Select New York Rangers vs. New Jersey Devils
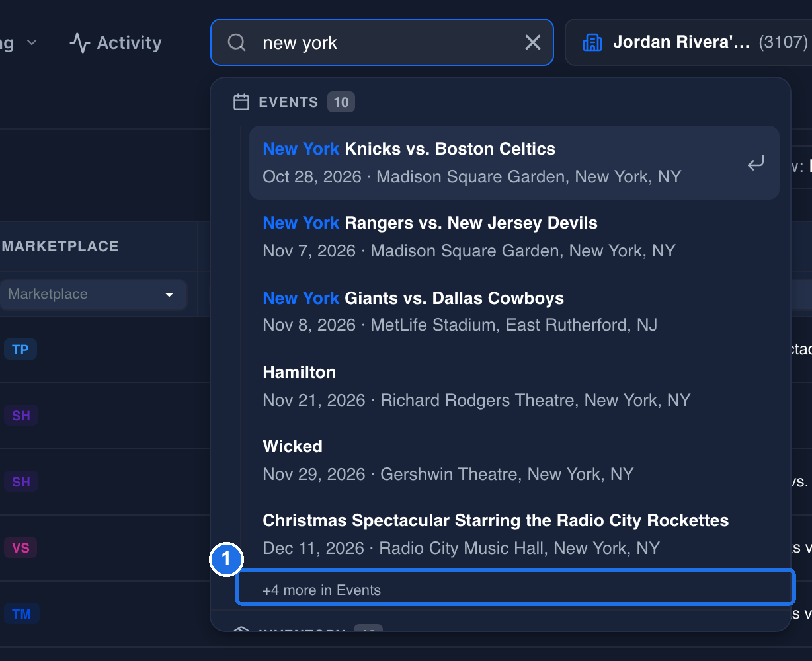 [514, 237]
